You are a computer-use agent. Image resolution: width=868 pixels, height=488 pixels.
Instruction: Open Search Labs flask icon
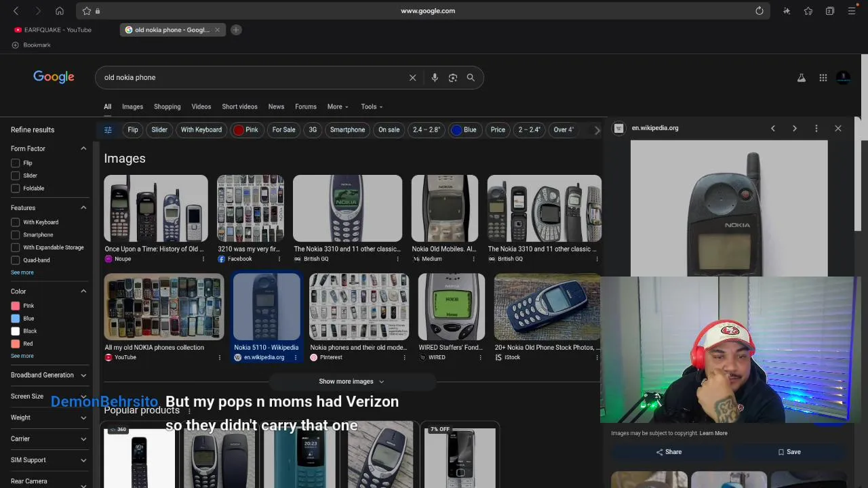pos(802,78)
